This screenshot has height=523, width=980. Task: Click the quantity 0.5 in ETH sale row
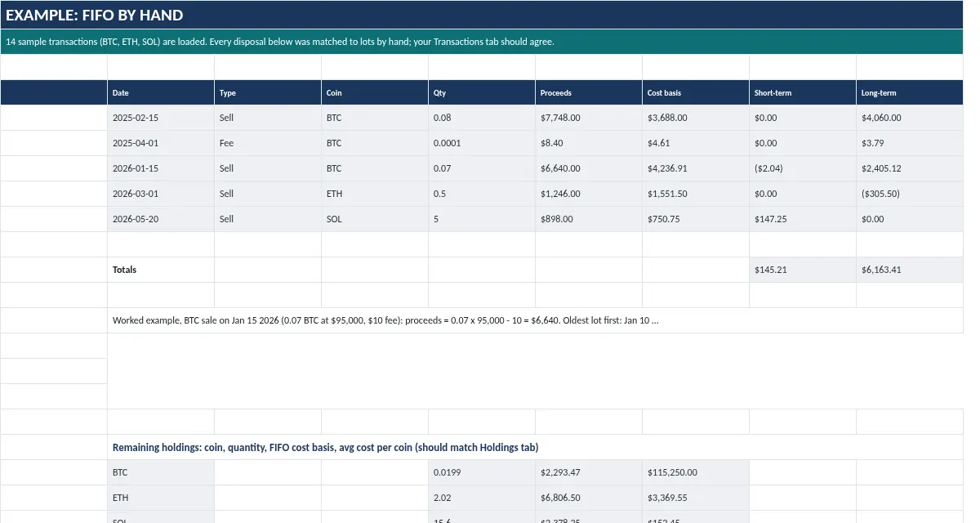pyautogui.click(x=482, y=194)
